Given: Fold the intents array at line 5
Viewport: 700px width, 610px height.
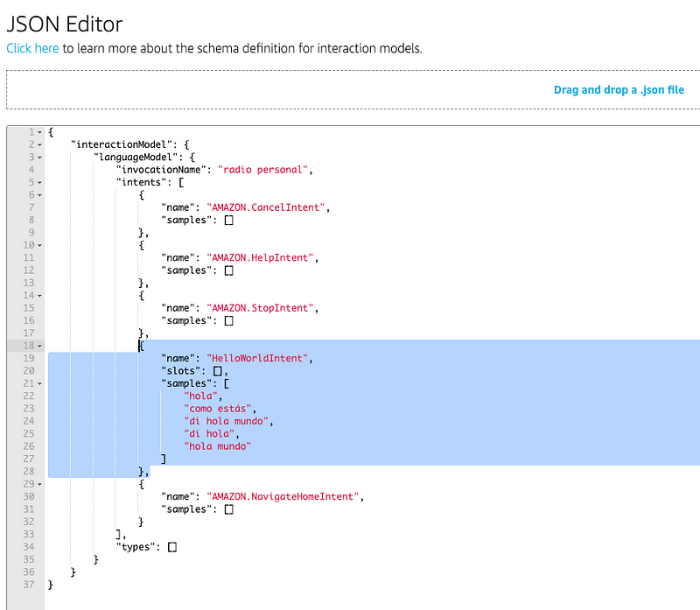Looking at the screenshot, I should [40, 182].
